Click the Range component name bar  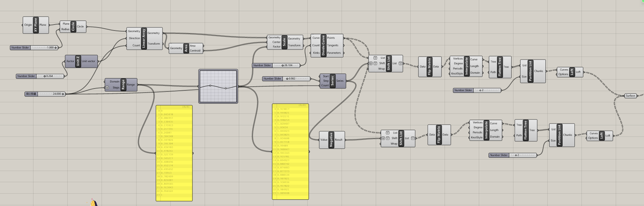(123, 85)
